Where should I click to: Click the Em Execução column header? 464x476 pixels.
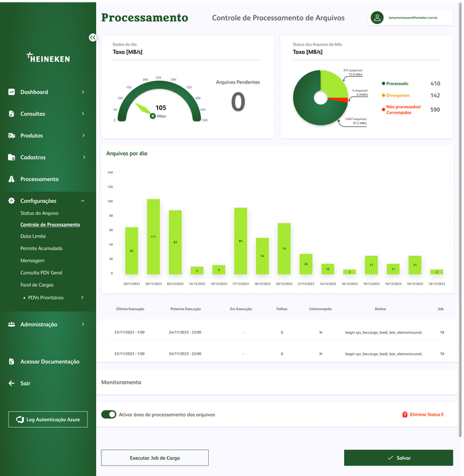[x=241, y=309]
